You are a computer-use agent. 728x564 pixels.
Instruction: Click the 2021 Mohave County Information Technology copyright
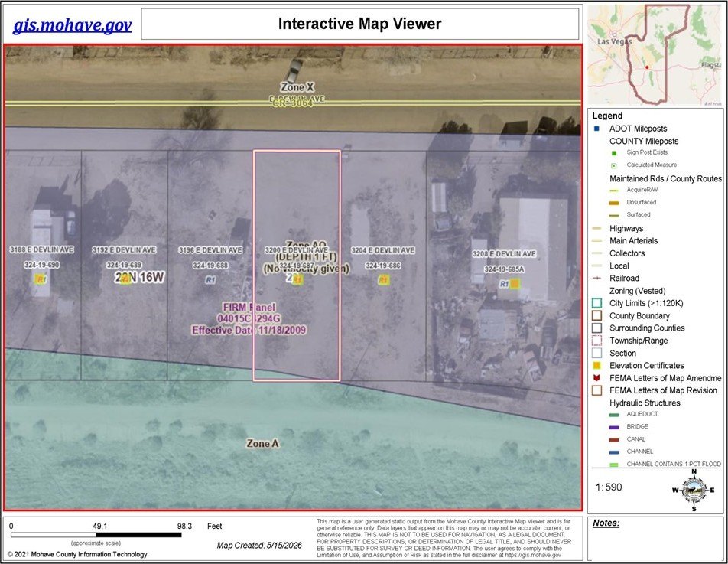click(x=77, y=554)
